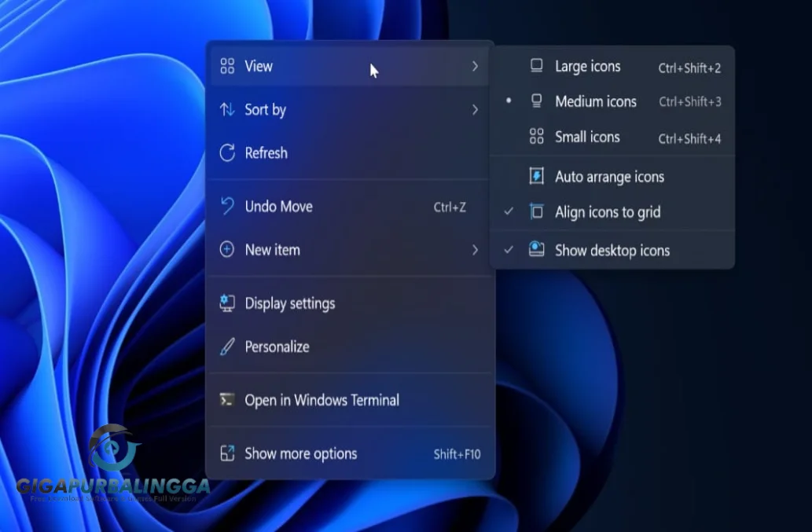Image resolution: width=812 pixels, height=532 pixels.
Task: Click the Undo Move curved arrow icon
Action: tap(227, 206)
